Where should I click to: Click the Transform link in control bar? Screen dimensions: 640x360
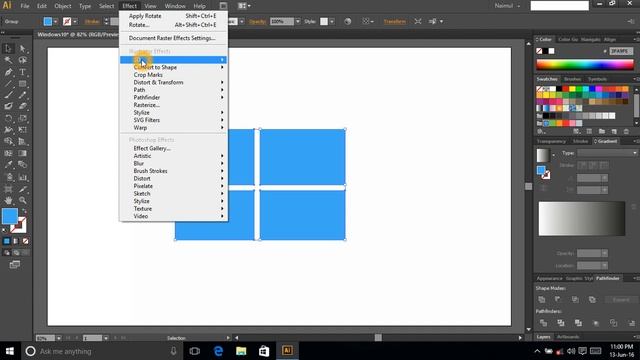pos(395,21)
